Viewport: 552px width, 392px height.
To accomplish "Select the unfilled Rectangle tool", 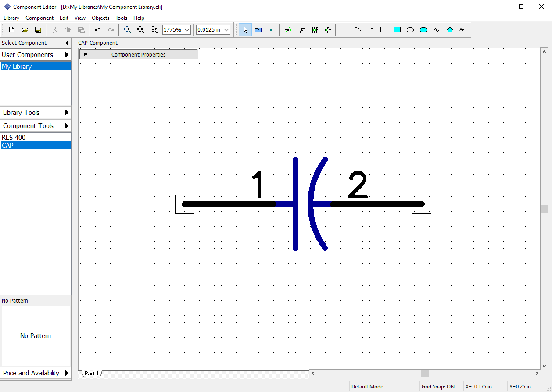I will click(x=384, y=30).
